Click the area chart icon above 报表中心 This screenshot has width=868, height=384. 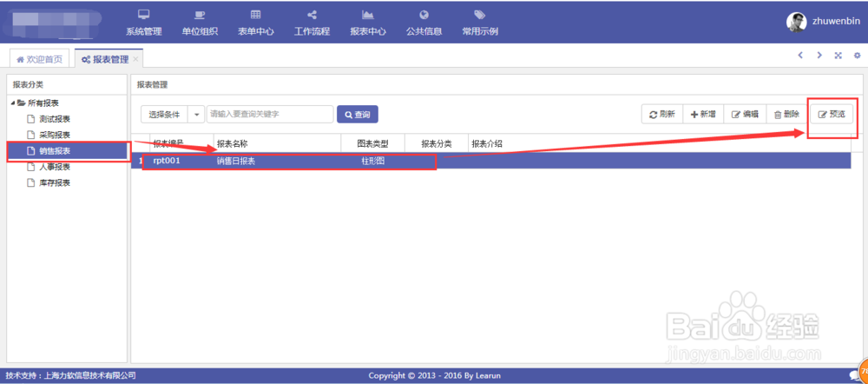click(x=367, y=15)
